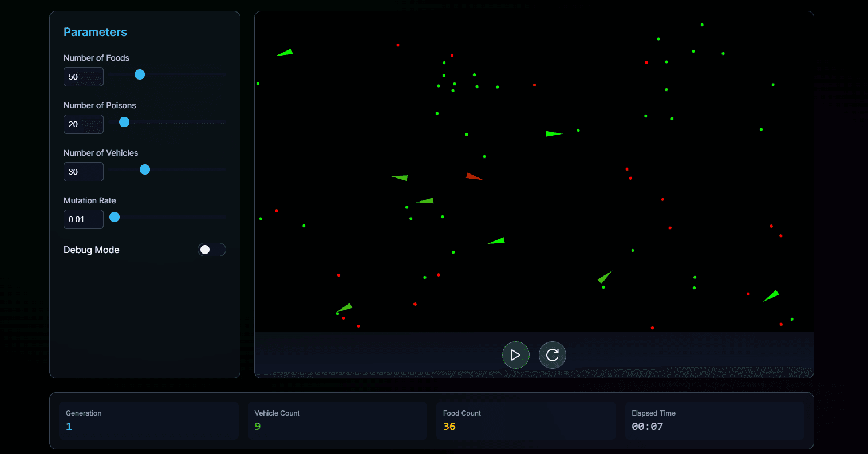Click the Mutation Rate slider handle

(115, 217)
